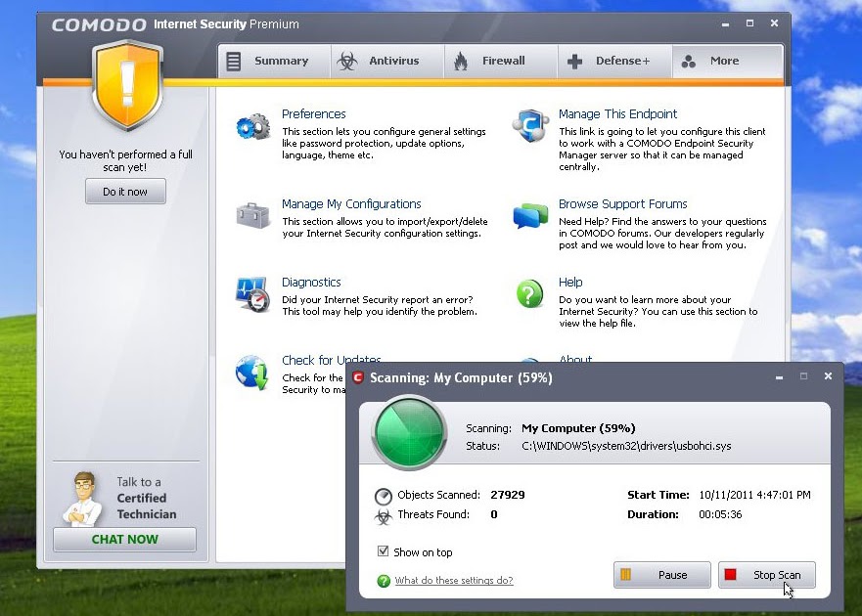Switch to the Antivirus tab
The height and width of the screenshot is (616, 862).
(387, 61)
